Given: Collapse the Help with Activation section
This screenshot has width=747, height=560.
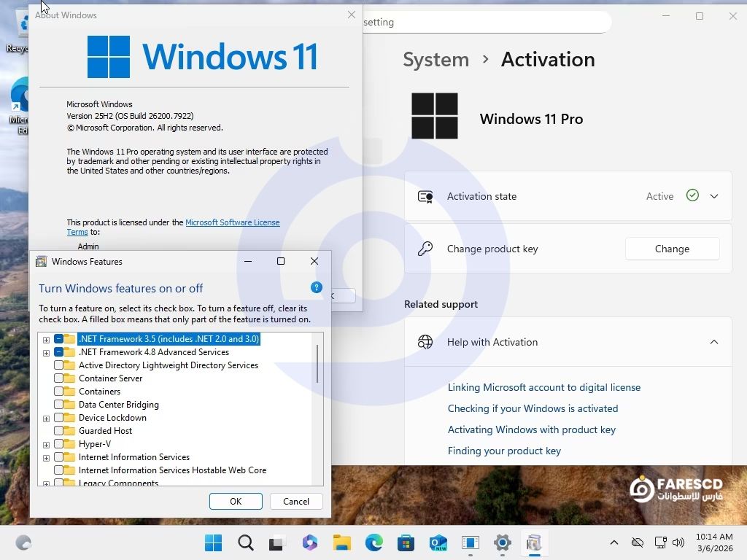Looking at the screenshot, I should [x=714, y=342].
